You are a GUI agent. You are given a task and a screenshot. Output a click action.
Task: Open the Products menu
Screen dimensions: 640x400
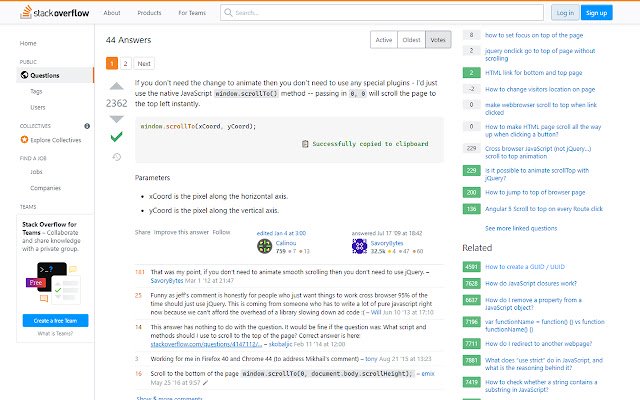pos(149,13)
